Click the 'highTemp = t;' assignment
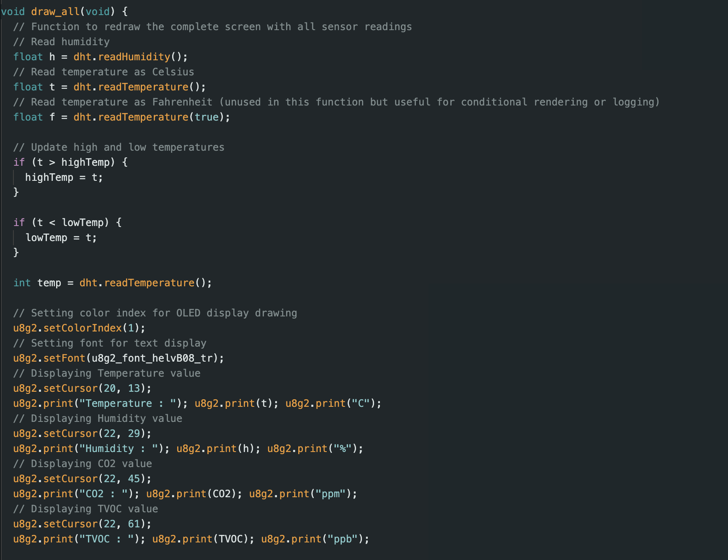 [64, 177]
